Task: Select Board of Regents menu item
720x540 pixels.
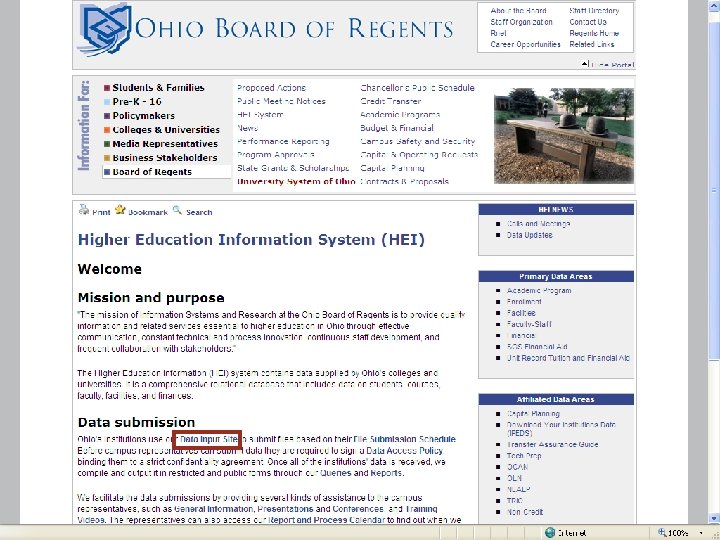Action: tap(152, 172)
